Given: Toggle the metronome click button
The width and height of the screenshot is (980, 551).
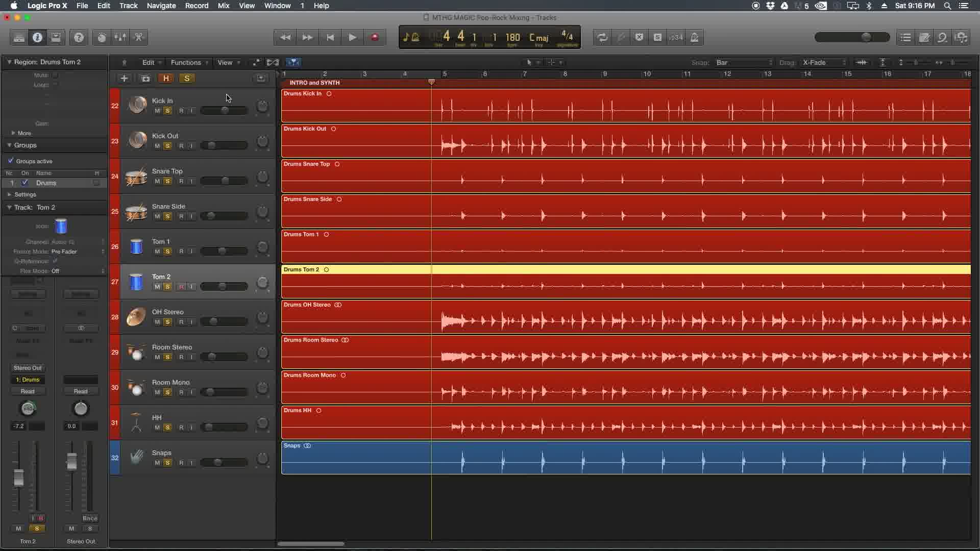Looking at the screenshot, I should (694, 37).
